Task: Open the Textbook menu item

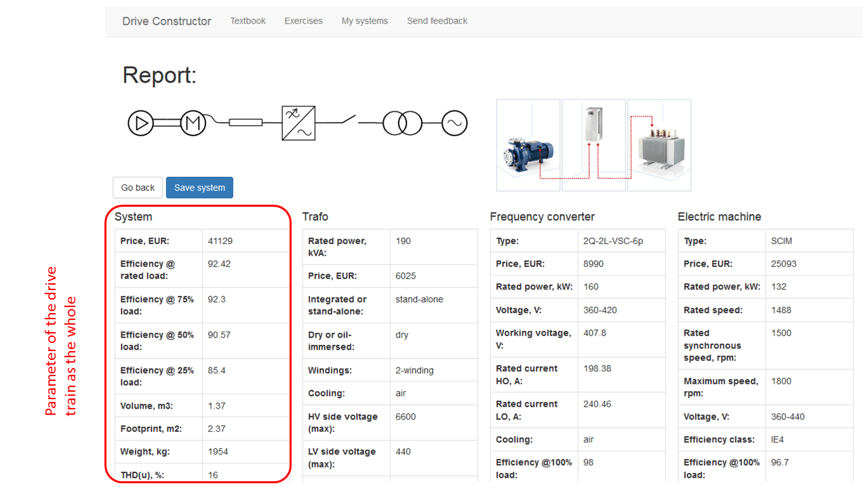Action: (x=248, y=21)
